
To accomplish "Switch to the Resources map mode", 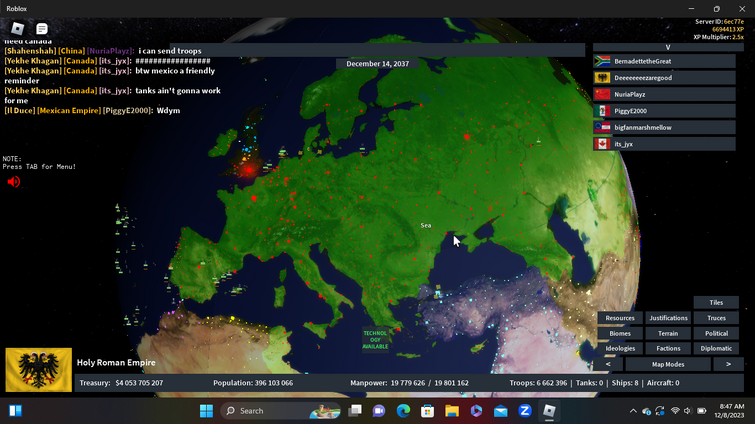I will coord(620,318).
